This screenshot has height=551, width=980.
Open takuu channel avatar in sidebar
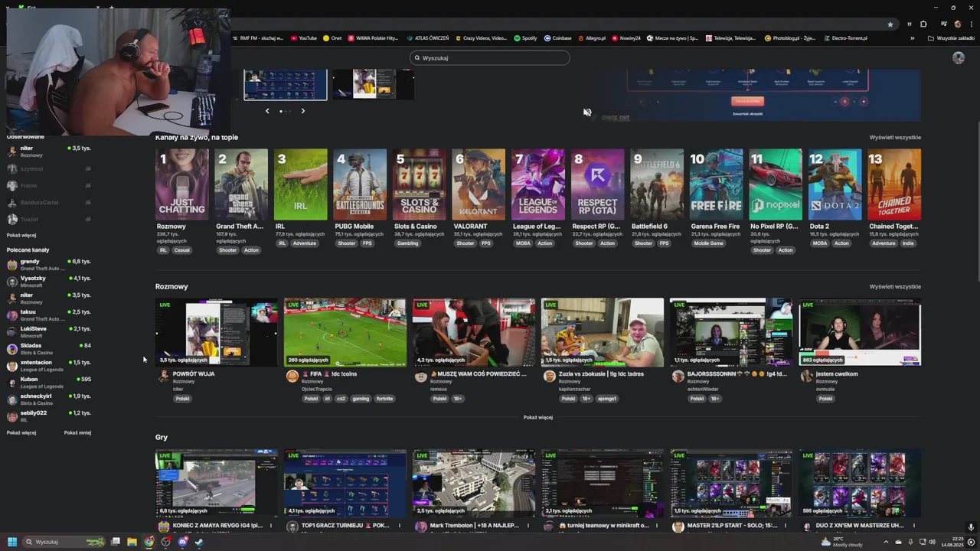click(x=12, y=315)
